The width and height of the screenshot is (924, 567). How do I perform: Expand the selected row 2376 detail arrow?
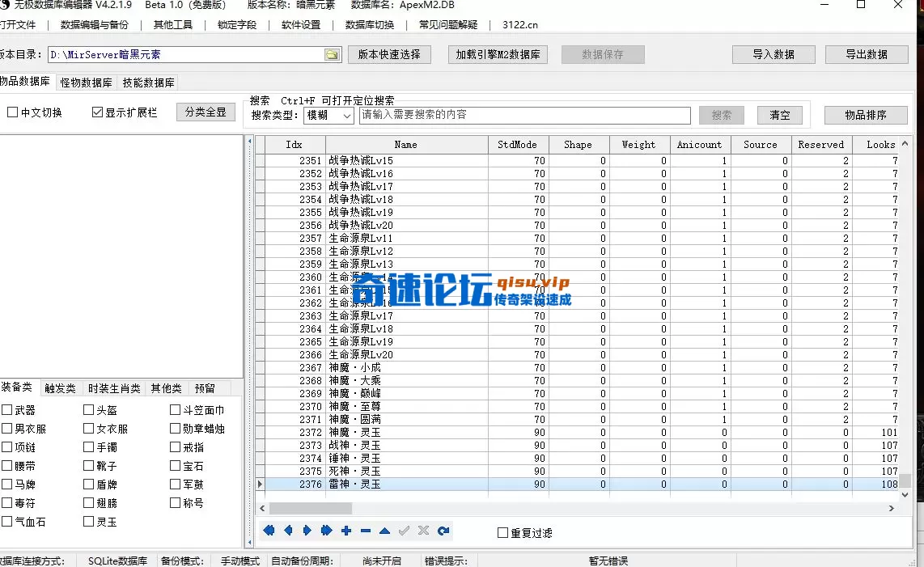point(260,484)
